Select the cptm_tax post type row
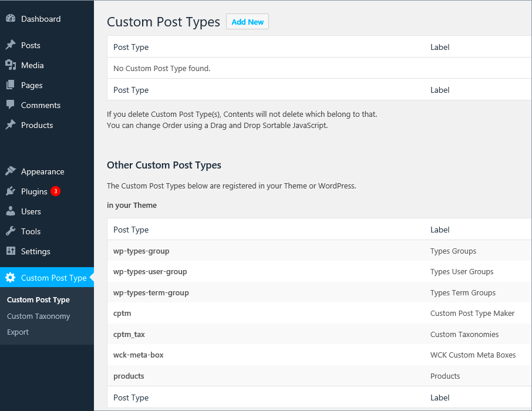Image resolution: width=532 pixels, height=411 pixels. point(319,334)
